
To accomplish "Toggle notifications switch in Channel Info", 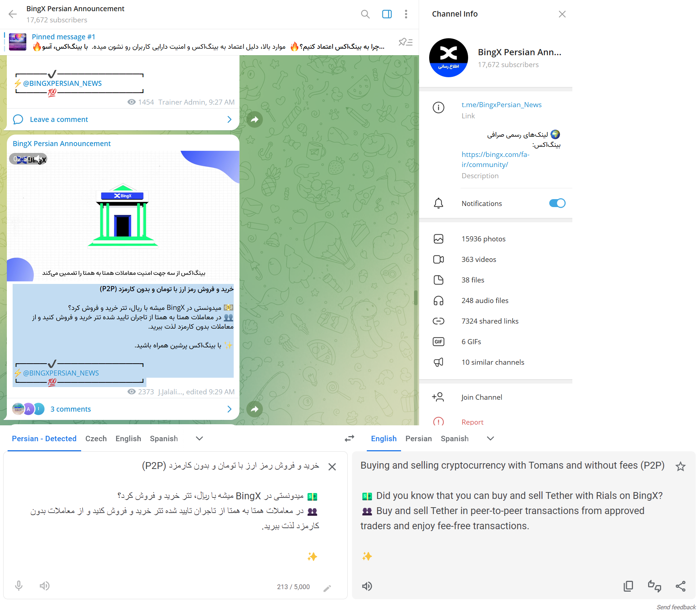I will pos(556,203).
